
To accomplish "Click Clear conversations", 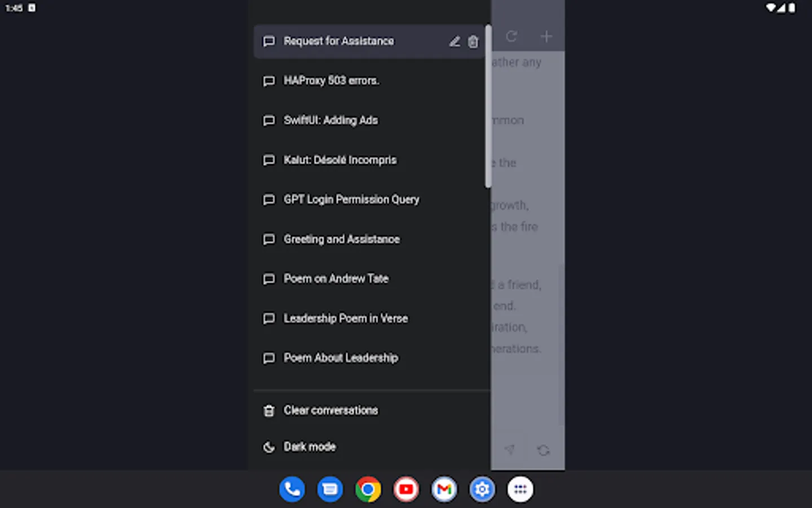I will pos(369,410).
